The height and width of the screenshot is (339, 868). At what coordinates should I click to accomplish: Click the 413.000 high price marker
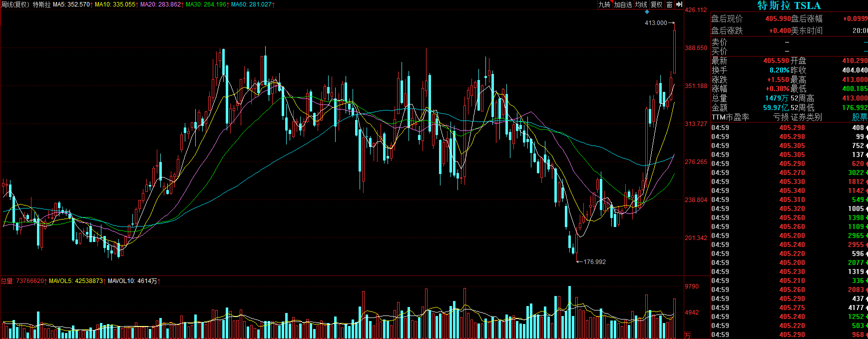click(656, 23)
